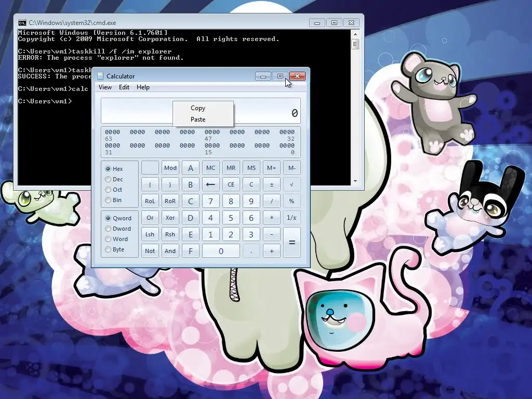This screenshot has height=399, width=532.
Task: Click the Calculator title bar icon
Action: [x=100, y=76]
